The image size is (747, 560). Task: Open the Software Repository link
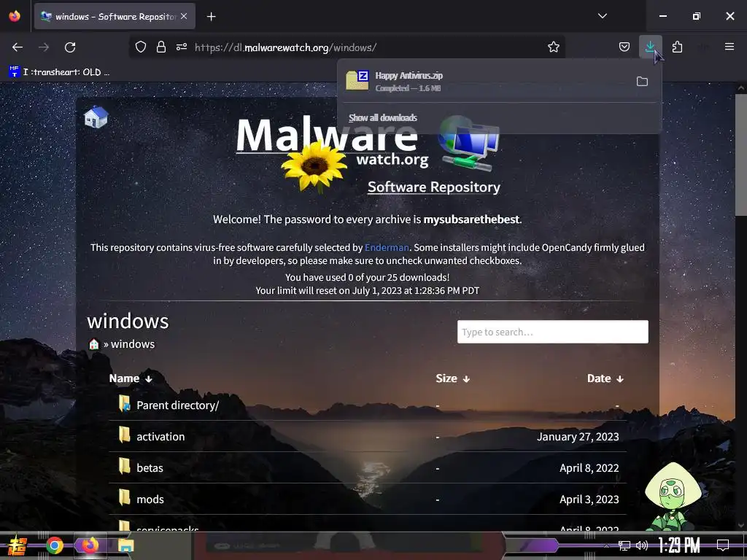click(x=433, y=187)
